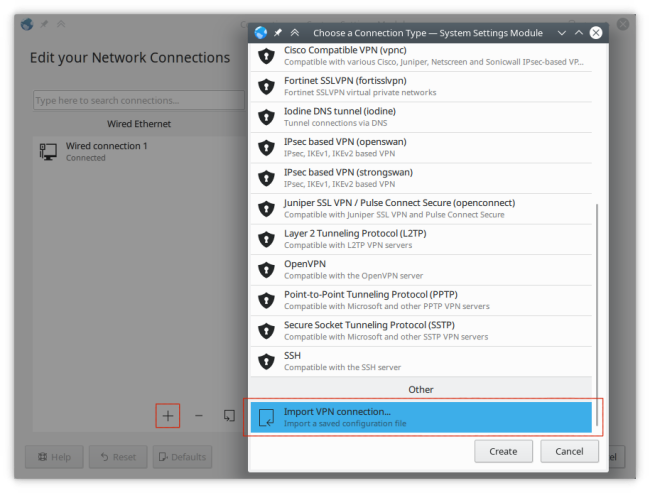Select Juniper SSL VPN / Pulse Connect Secure
Viewport: 650px width, 493px height.
point(421,209)
